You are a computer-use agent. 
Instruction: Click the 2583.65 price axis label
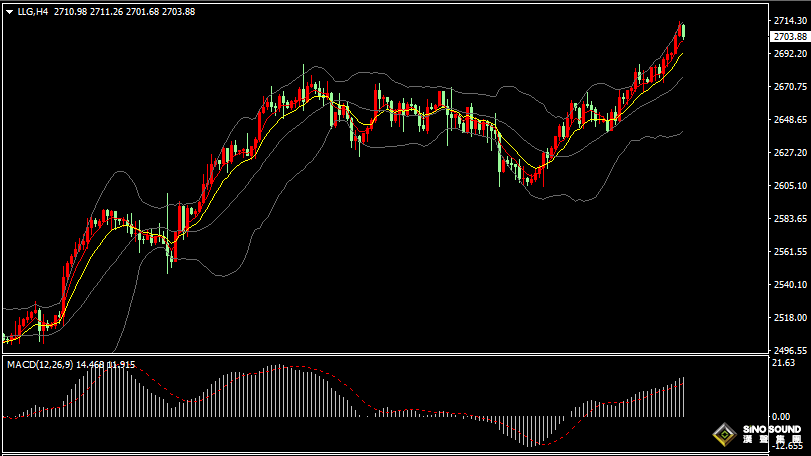[789, 218]
